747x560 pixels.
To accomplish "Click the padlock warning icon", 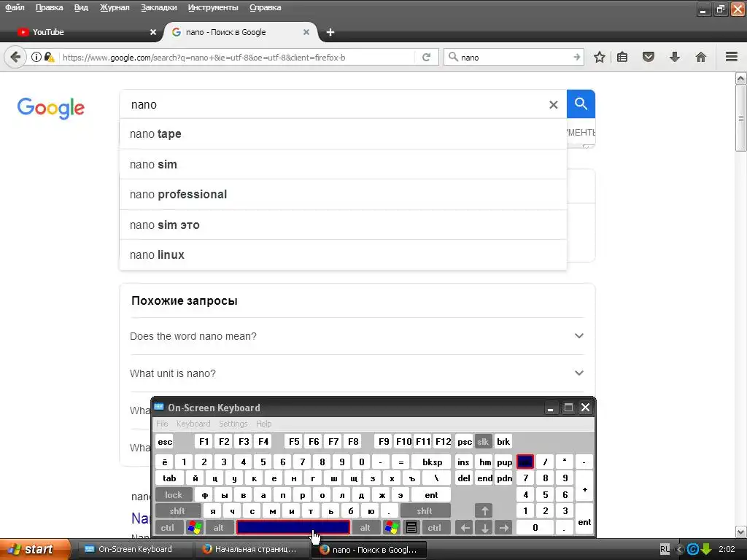I will (49, 57).
